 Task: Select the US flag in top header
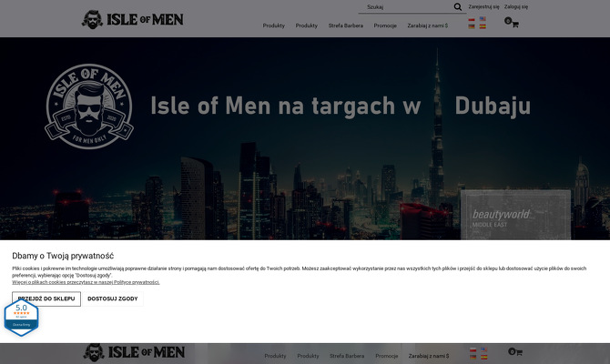(483, 19)
